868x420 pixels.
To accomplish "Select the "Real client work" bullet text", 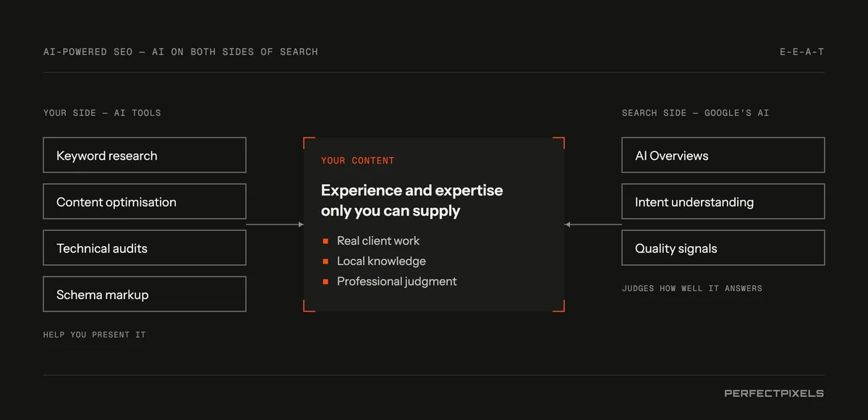I will [x=378, y=240].
